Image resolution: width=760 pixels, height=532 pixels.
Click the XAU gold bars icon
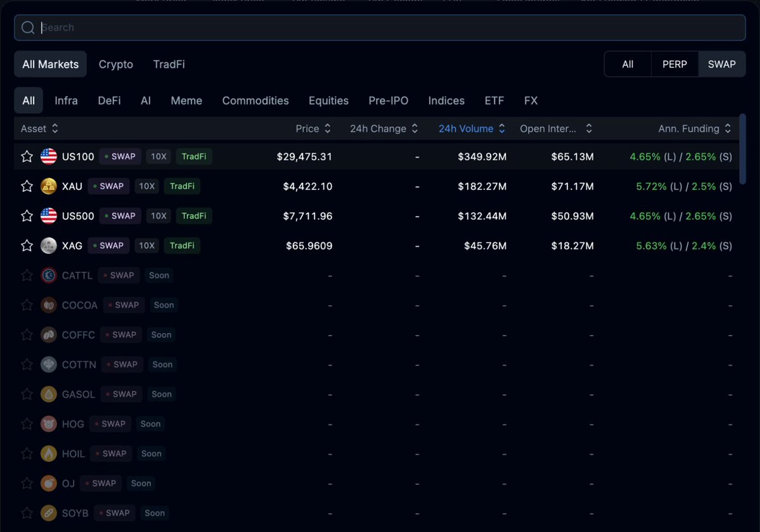pyautogui.click(x=48, y=186)
